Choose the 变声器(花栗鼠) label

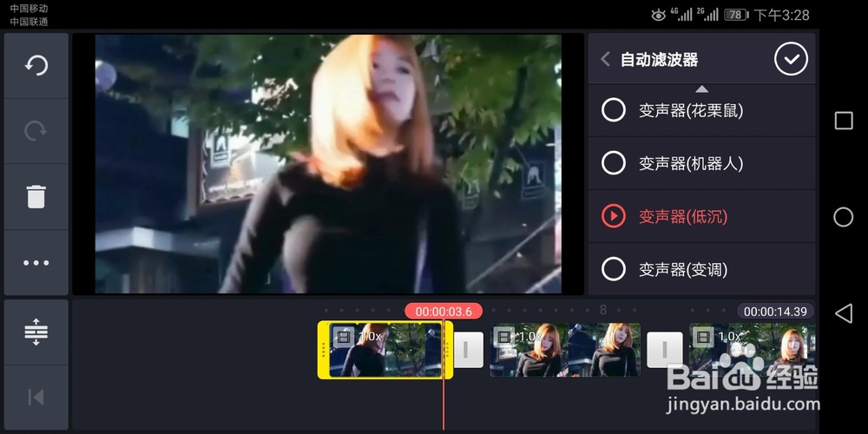pyautogui.click(x=691, y=110)
